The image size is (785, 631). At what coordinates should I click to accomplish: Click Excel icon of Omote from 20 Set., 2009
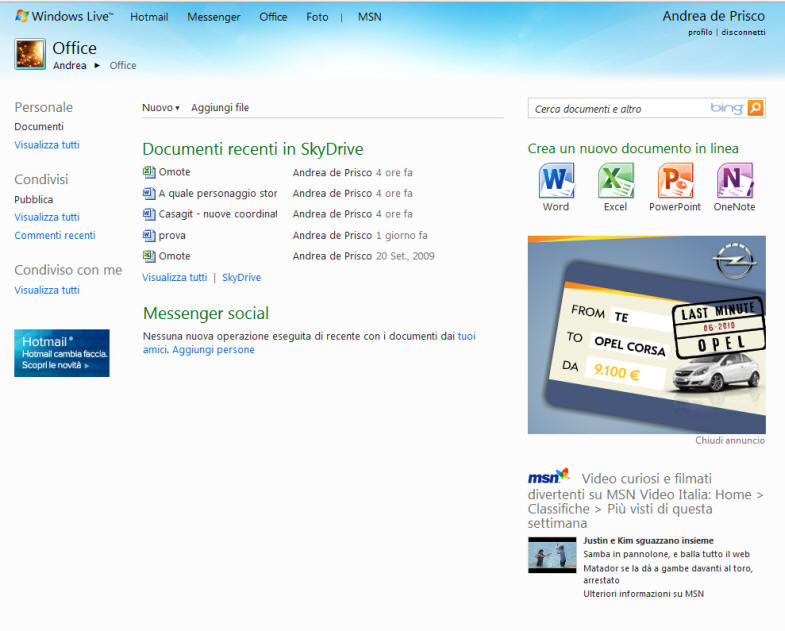pos(149,256)
